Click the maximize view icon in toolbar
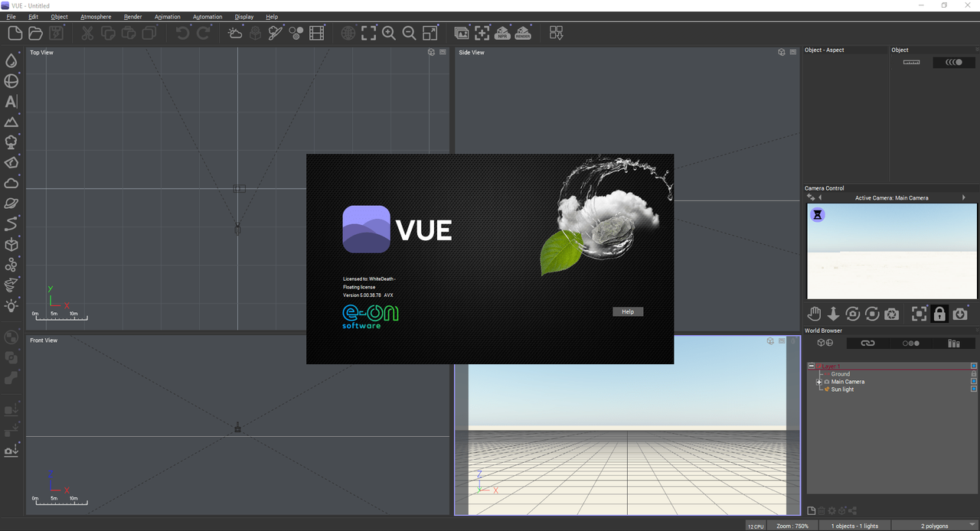980x531 pixels. coord(430,33)
